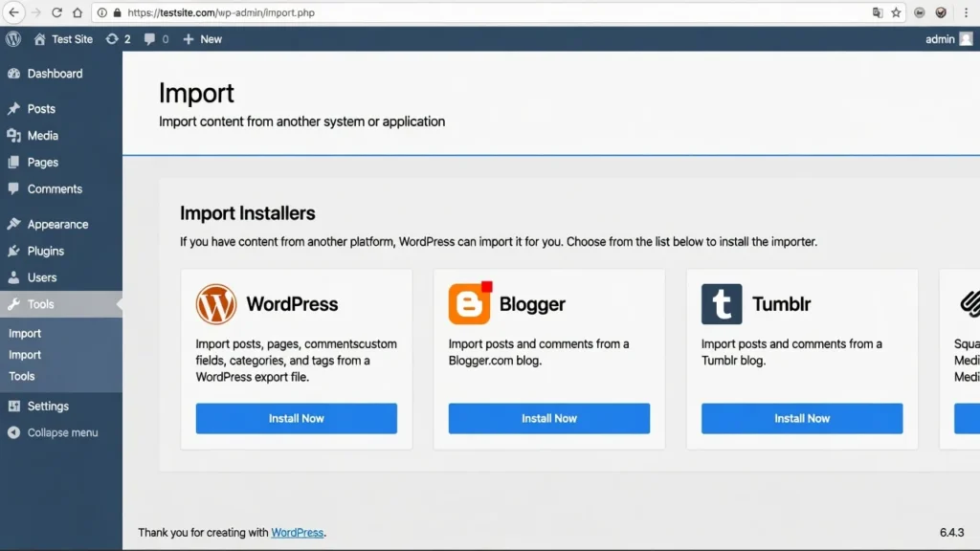Open Test Site from the admin bar
This screenshot has width=980, height=551.
point(63,38)
